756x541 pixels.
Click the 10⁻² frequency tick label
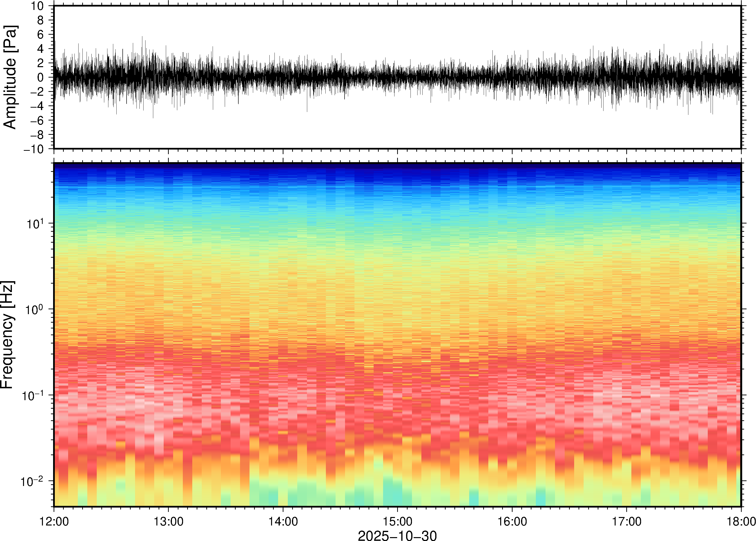[32, 481]
